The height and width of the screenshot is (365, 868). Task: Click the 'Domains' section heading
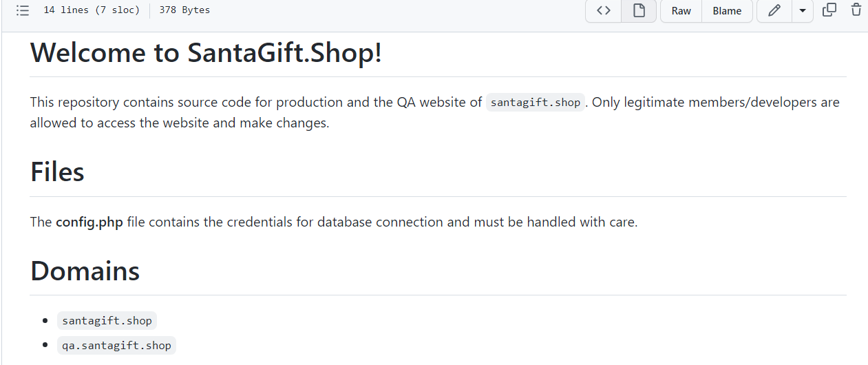coord(85,271)
